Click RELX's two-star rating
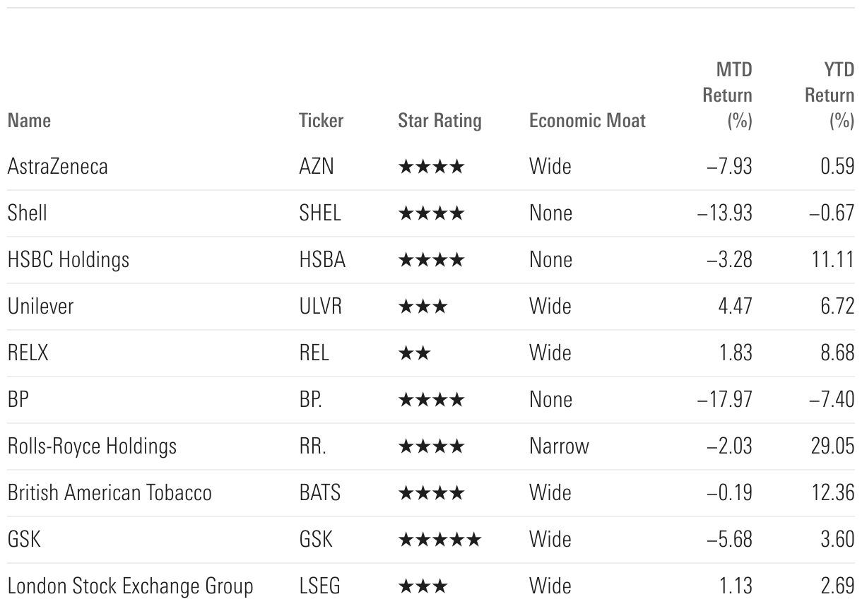Image resolution: width=862 pixels, height=616 pixels. [414, 353]
